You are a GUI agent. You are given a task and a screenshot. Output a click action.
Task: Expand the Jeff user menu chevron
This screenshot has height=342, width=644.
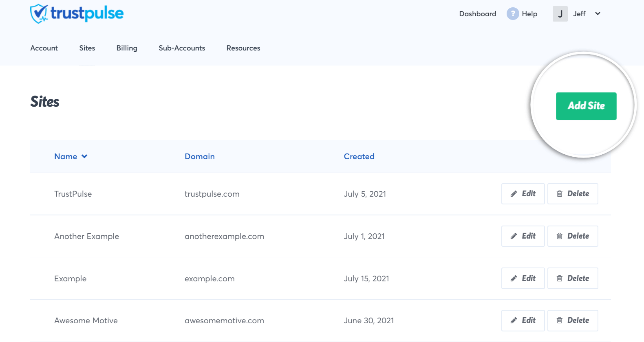(x=598, y=14)
